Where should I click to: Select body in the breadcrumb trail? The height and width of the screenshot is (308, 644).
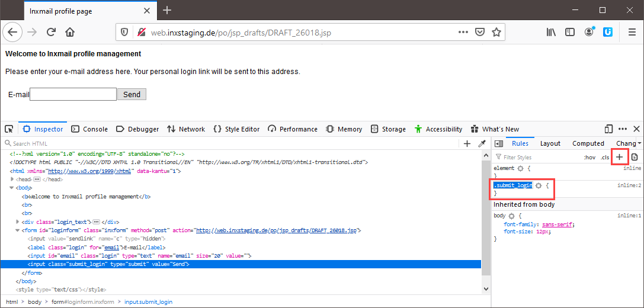click(35, 302)
